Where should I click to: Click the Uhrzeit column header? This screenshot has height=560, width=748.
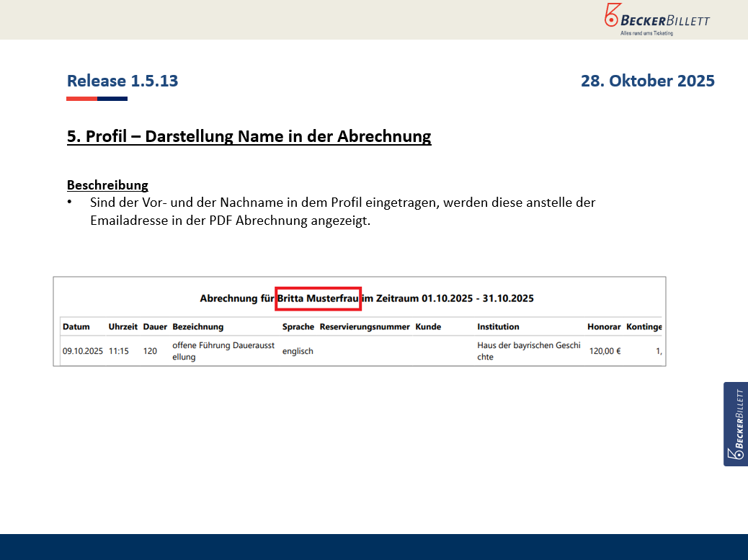(x=123, y=326)
